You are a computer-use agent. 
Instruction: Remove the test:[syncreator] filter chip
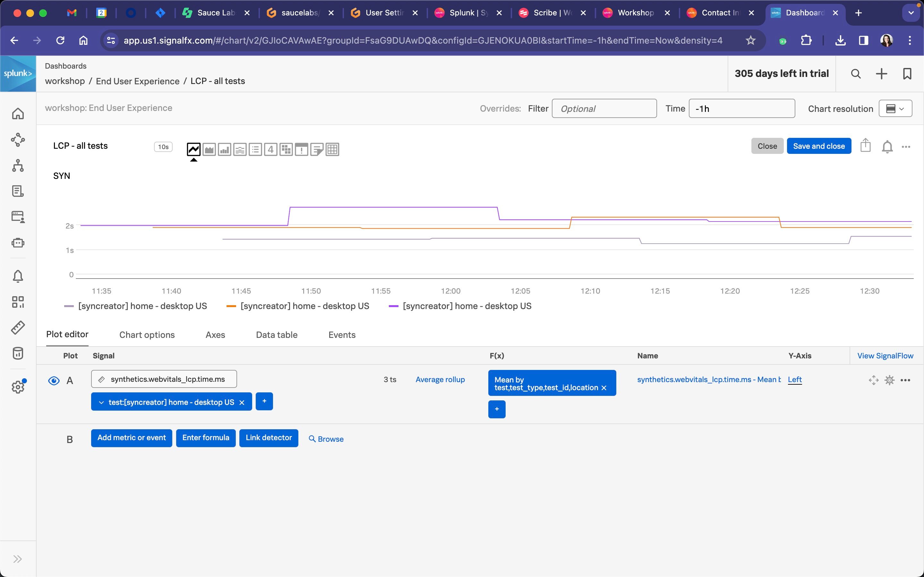[242, 403]
